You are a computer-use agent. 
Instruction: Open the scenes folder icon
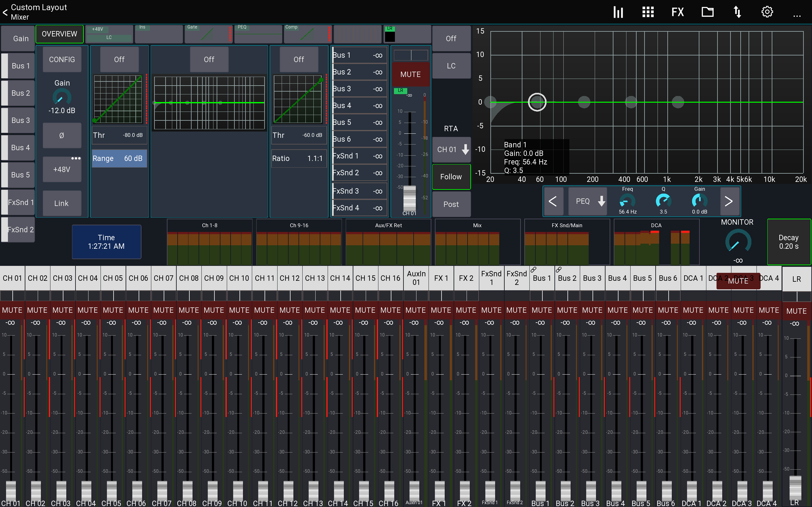coord(708,12)
